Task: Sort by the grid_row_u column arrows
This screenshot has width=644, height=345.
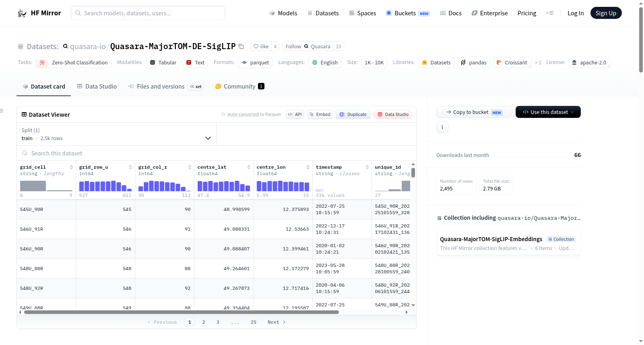Action: pyautogui.click(x=130, y=167)
